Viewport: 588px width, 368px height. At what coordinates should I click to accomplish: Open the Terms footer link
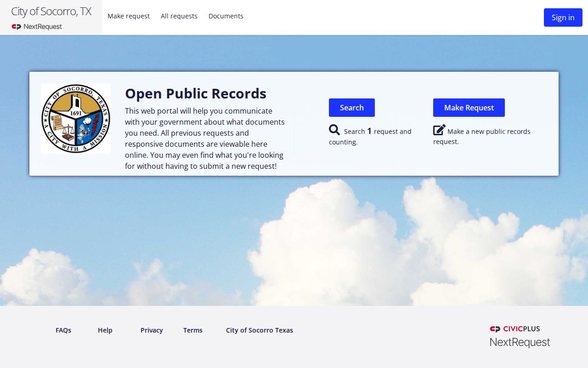pyautogui.click(x=193, y=330)
